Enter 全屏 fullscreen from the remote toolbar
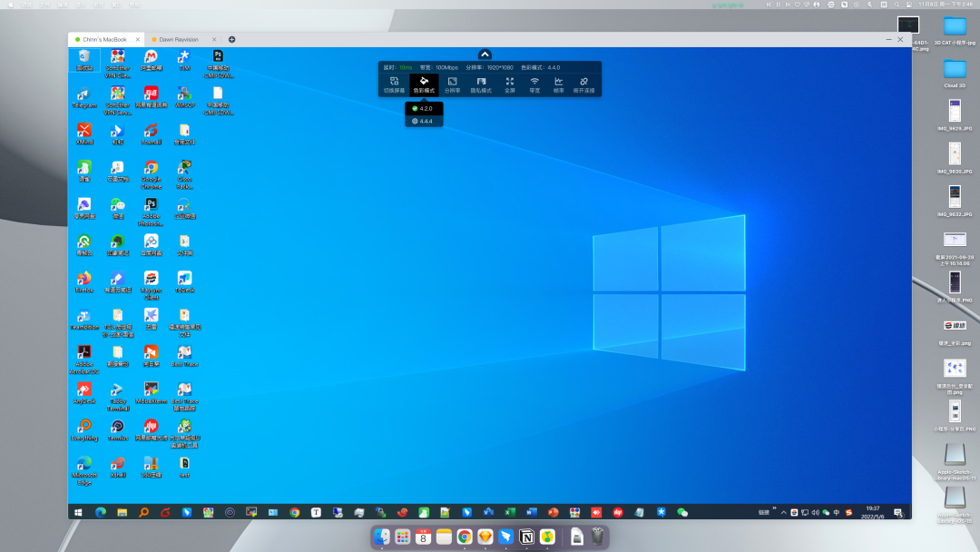This screenshot has width=980, height=552. click(510, 85)
